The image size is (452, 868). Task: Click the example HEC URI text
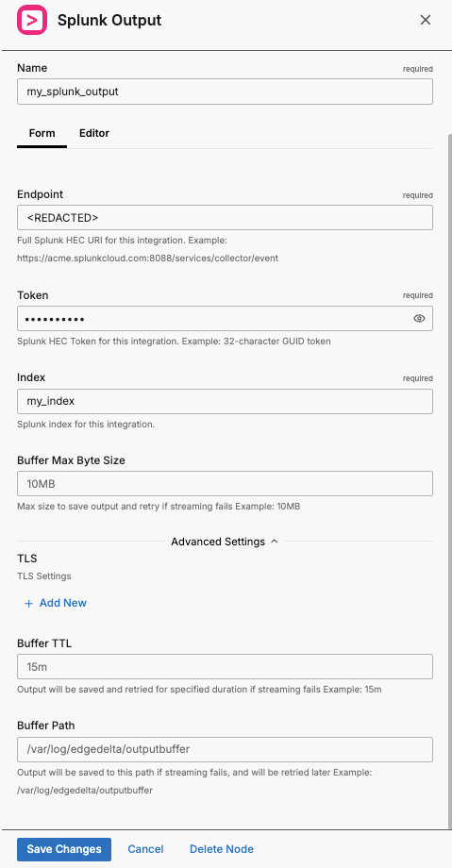coord(148,258)
